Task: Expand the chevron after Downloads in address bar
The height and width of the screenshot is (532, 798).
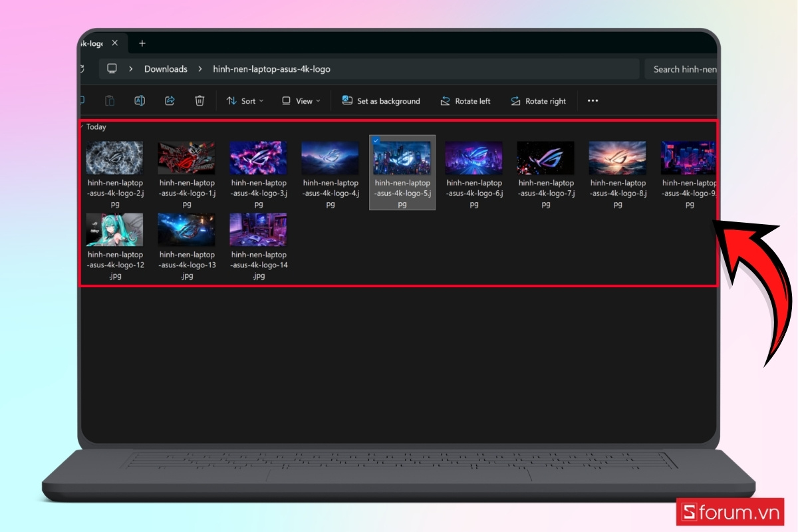Action: click(x=199, y=69)
